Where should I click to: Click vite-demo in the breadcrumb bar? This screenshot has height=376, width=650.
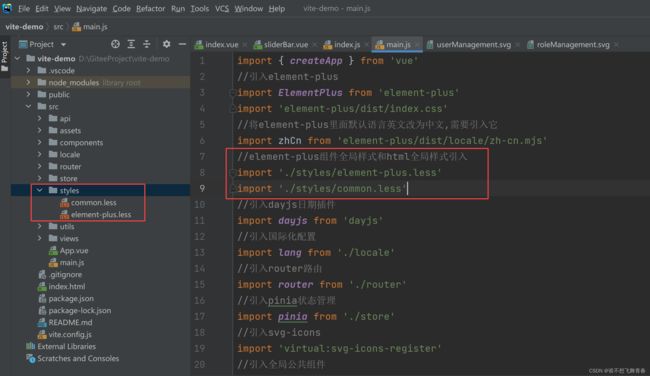(x=24, y=27)
